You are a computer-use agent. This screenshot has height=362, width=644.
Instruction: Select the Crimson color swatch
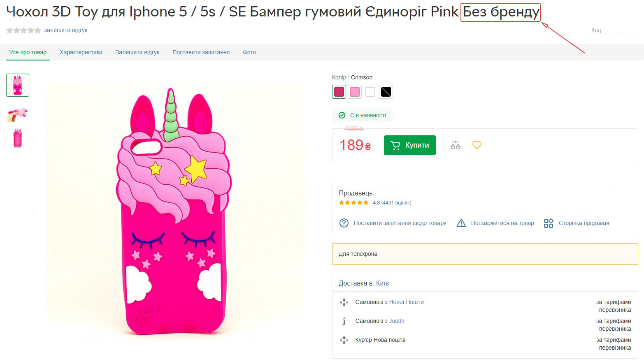click(x=339, y=91)
